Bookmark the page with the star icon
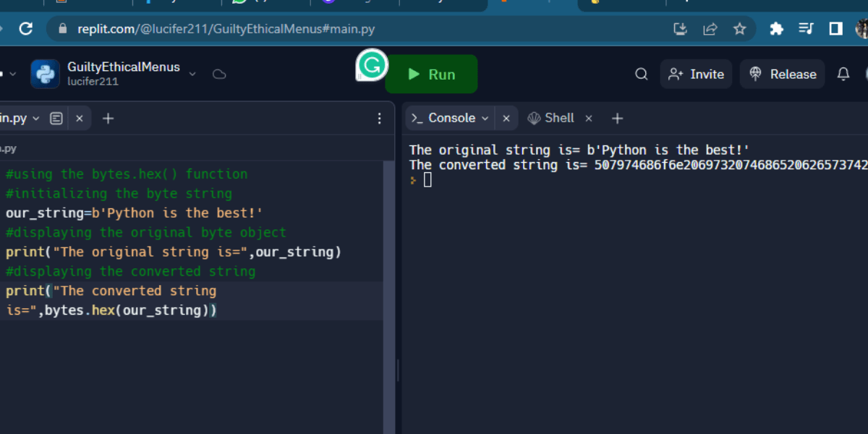 740,29
